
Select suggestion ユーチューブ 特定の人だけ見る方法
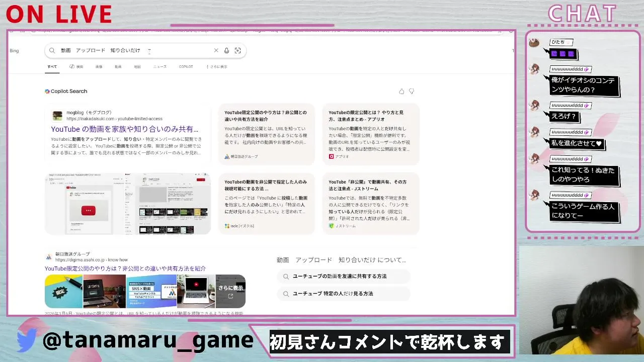(x=344, y=294)
